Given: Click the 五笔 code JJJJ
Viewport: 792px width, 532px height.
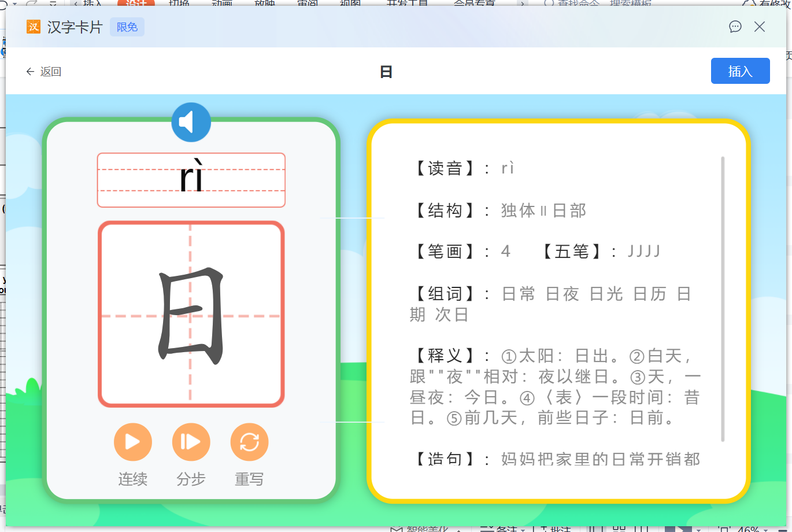Looking at the screenshot, I should click(643, 252).
